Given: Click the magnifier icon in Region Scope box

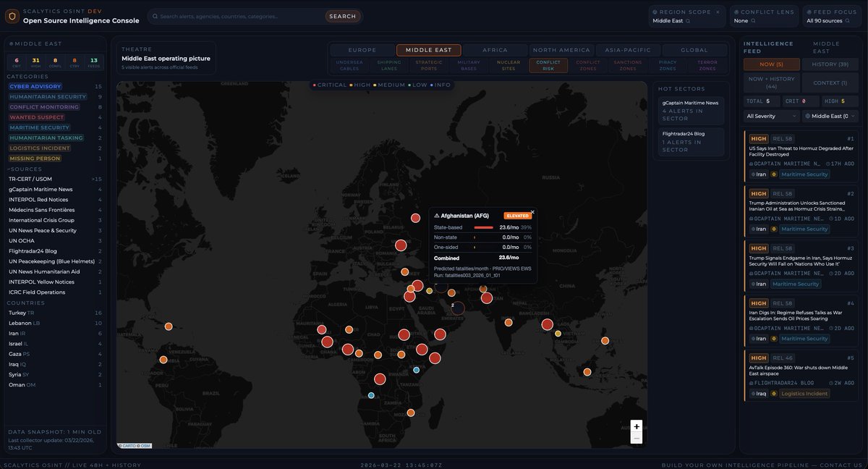Looking at the screenshot, I should click(689, 21).
